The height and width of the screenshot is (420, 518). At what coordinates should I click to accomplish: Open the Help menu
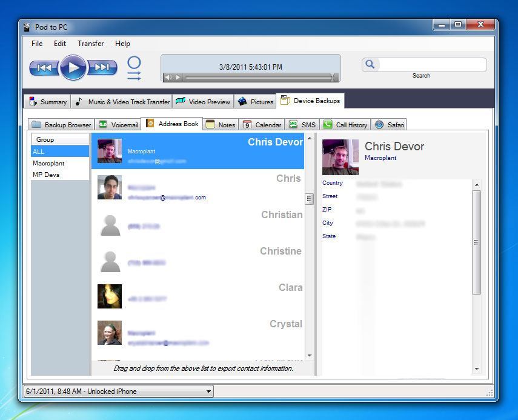point(122,44)
